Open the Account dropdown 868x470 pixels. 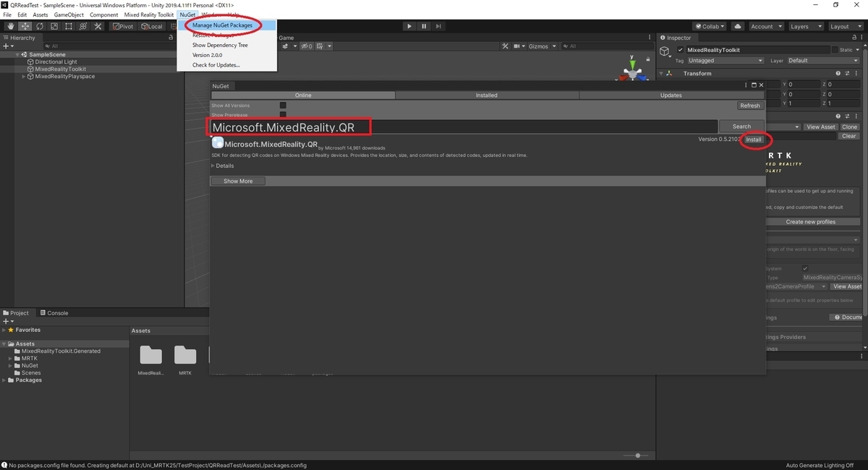tap(765, 26)
